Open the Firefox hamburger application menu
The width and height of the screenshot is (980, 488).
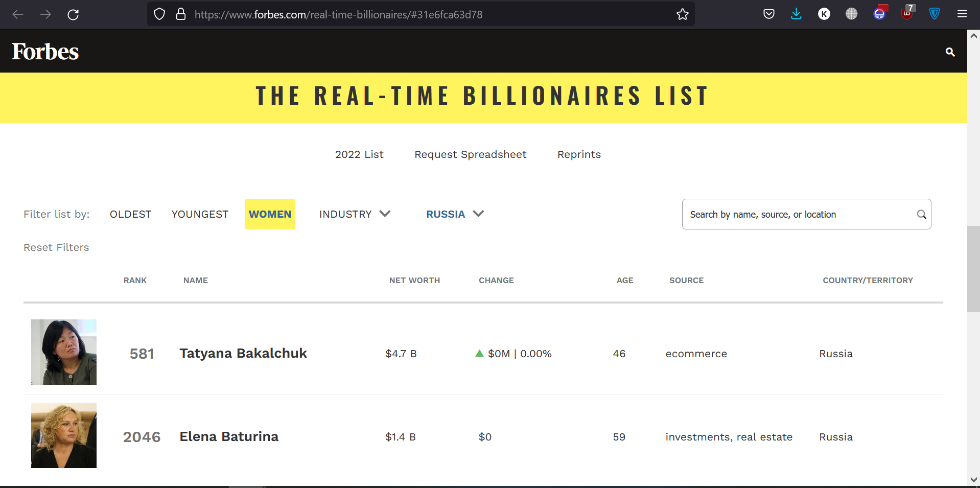click(962, 14)
